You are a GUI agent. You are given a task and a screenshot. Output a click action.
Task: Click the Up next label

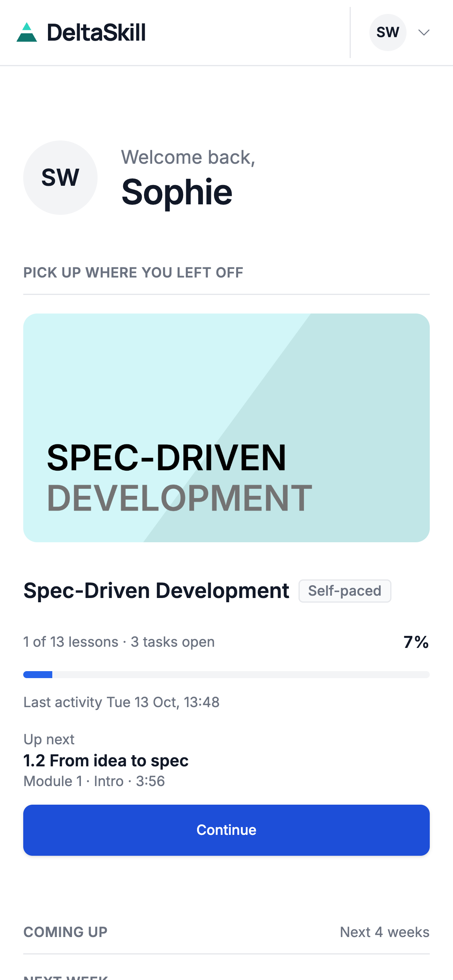pos(49,739)
